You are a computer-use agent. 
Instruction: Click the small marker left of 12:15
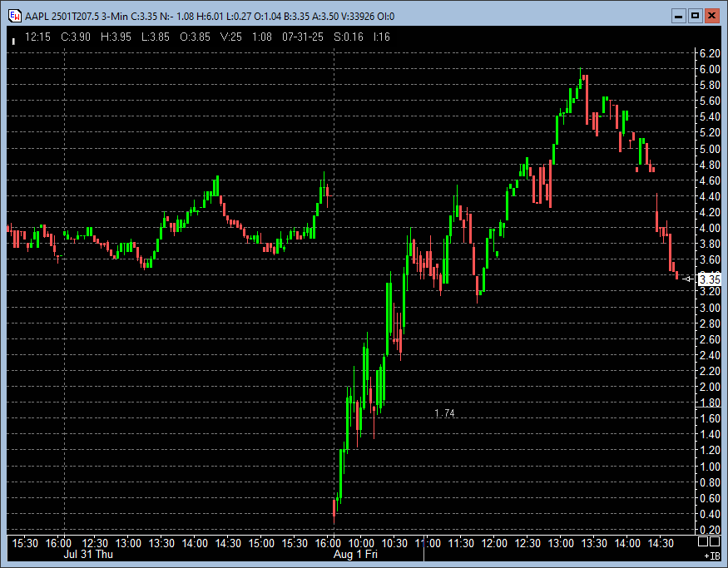tap(13, 42)
